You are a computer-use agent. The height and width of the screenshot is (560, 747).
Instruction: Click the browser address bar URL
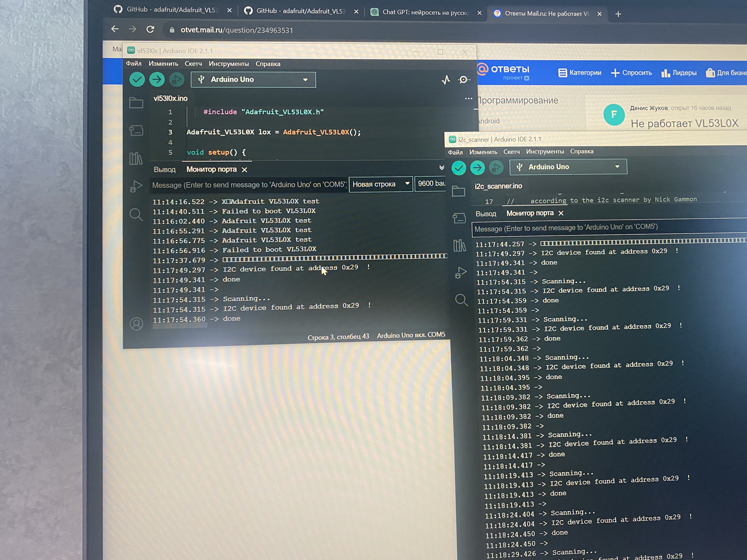(x=236, y=30)
